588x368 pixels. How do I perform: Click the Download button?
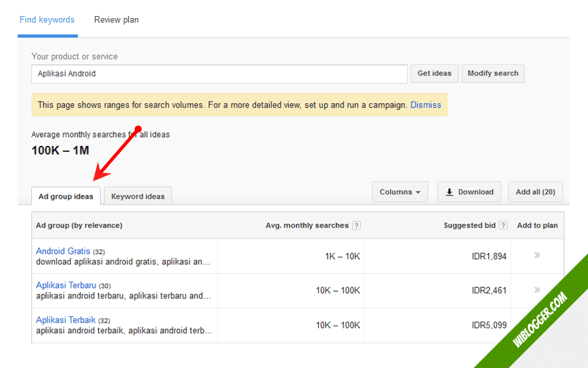(469, 192)
